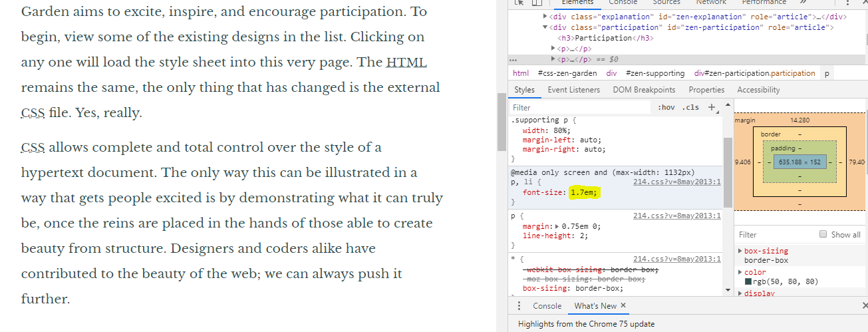This screenshot has height=332, width=868.
Task: Click the rgb(50, 80, 80) color swatch
Action: pos(748,282)
